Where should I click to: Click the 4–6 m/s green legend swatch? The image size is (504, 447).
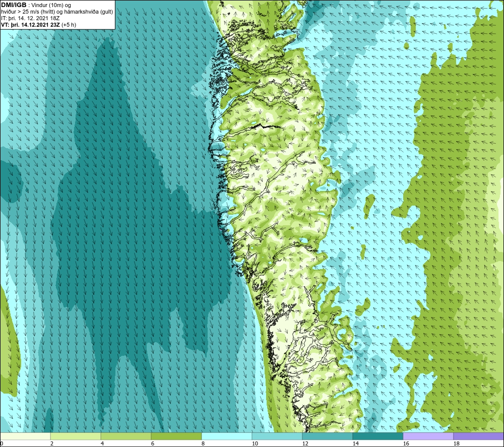point(126,436)
